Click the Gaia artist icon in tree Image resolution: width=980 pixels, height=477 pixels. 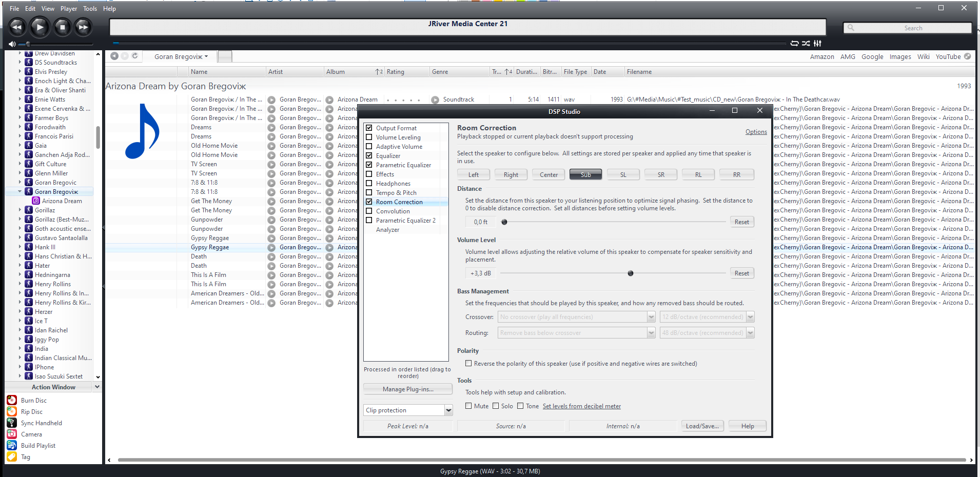pyautogui.click(x=29, y=145)
